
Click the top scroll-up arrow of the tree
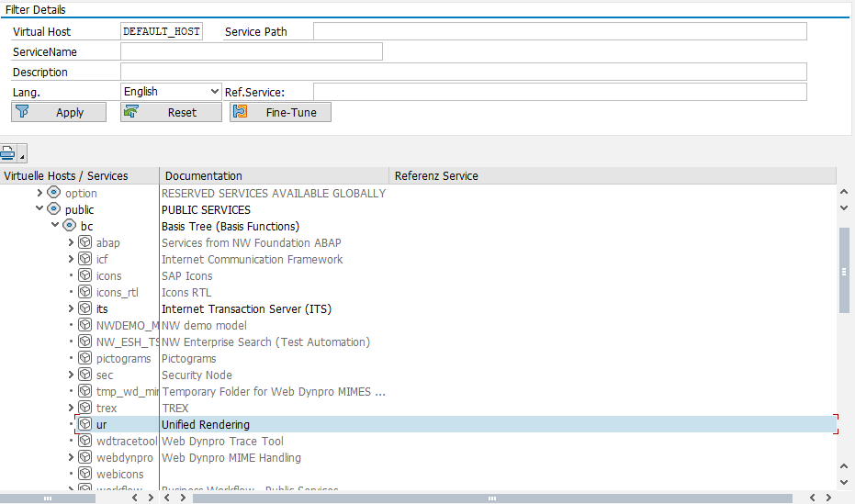coord(844,192)
